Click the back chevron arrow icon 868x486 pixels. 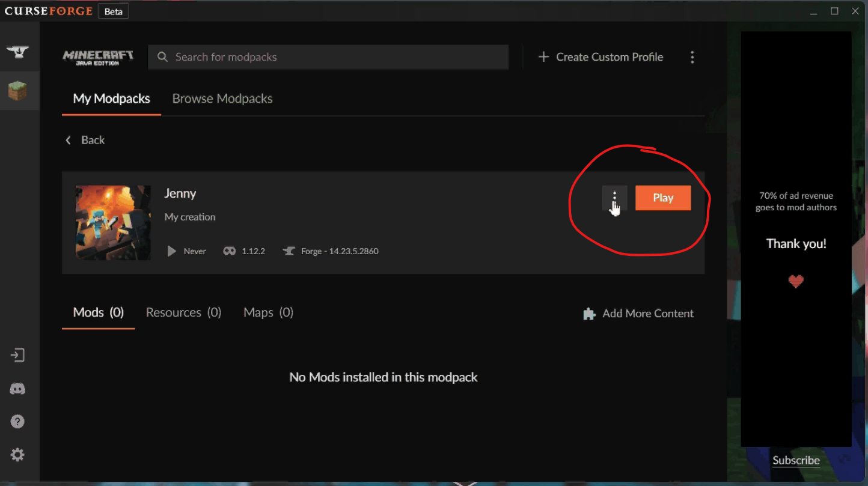click(x=68, y=140)
